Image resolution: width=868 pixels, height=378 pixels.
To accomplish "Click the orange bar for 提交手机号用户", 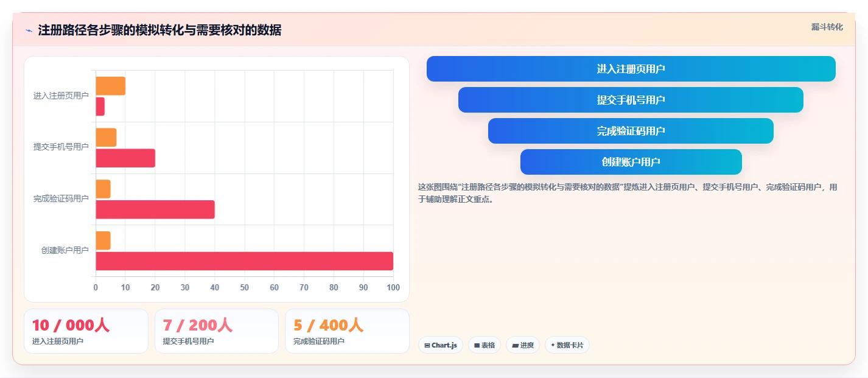I will pos(106,138).
